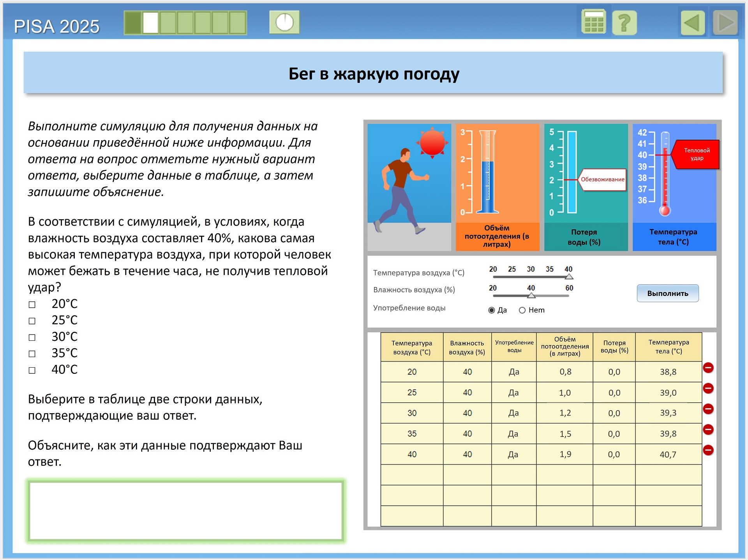This screenshot has width=748, height=560.
Task: Check the 20°C answer option
Action: (32, 304)
